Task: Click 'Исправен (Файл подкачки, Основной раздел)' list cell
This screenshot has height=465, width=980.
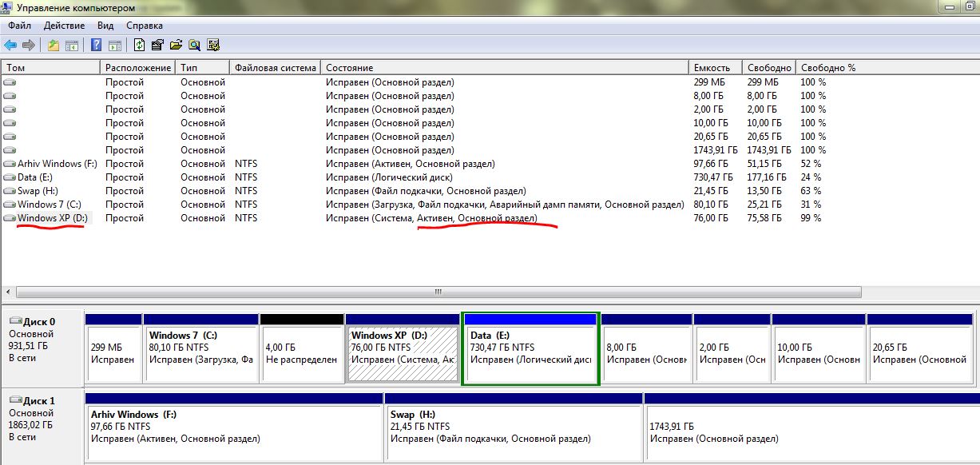Action: (426, 191)
